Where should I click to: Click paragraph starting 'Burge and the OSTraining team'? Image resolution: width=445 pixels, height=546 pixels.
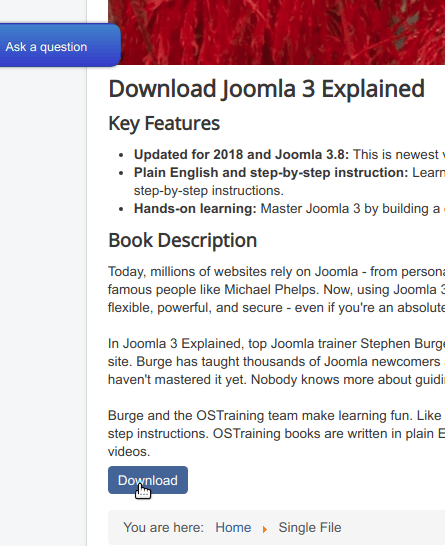pos(276,434)
